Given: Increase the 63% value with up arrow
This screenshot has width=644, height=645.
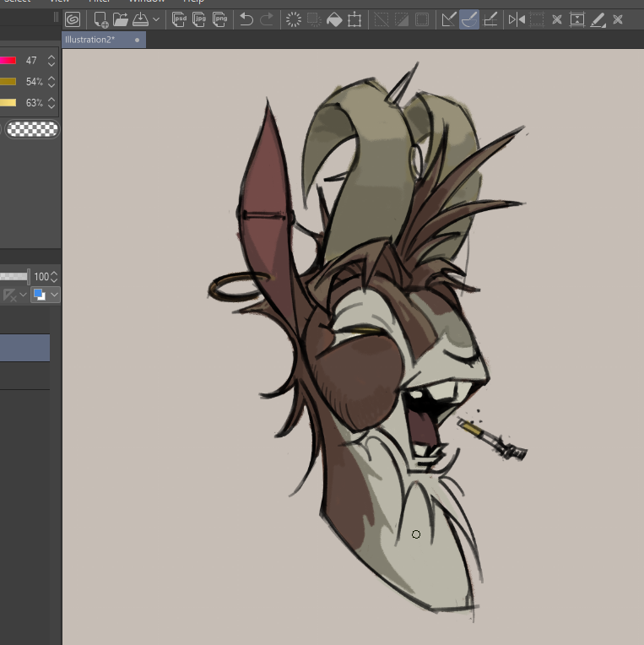Looking at the screenshot, I should (51, 99).
